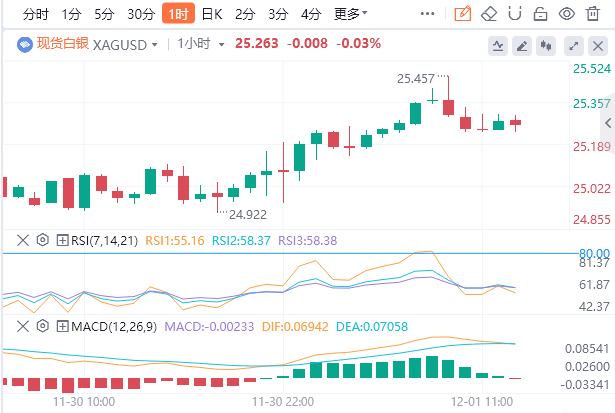This screenshot has width=615, height=413.
Task: Click the pencil drawing tool icon
Action: tap(462, 14)
